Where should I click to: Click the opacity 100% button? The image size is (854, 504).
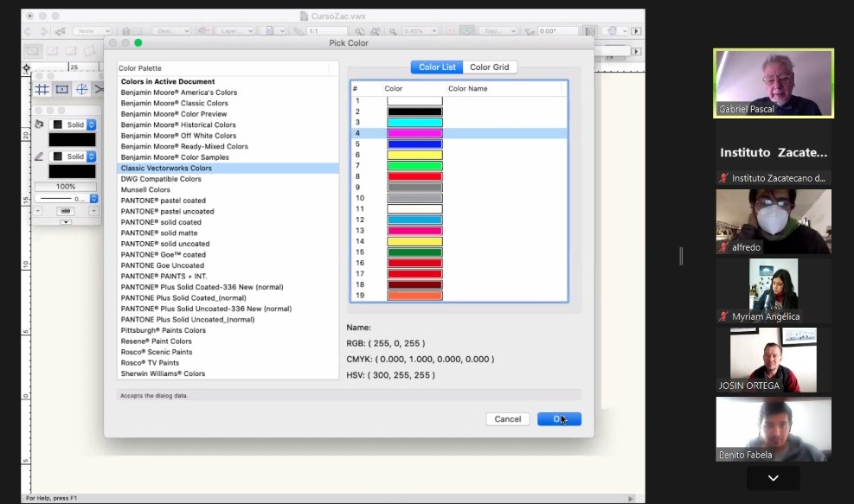(66, 186)
